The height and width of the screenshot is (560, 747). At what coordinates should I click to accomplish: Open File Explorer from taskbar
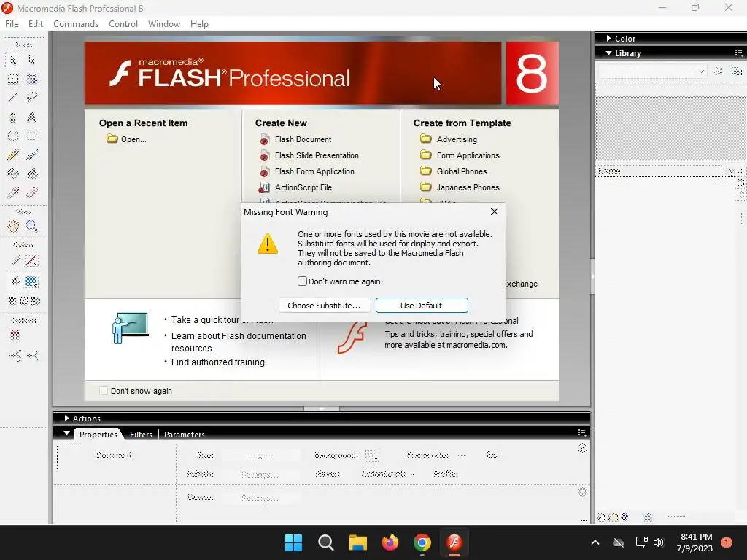point(357,542)
